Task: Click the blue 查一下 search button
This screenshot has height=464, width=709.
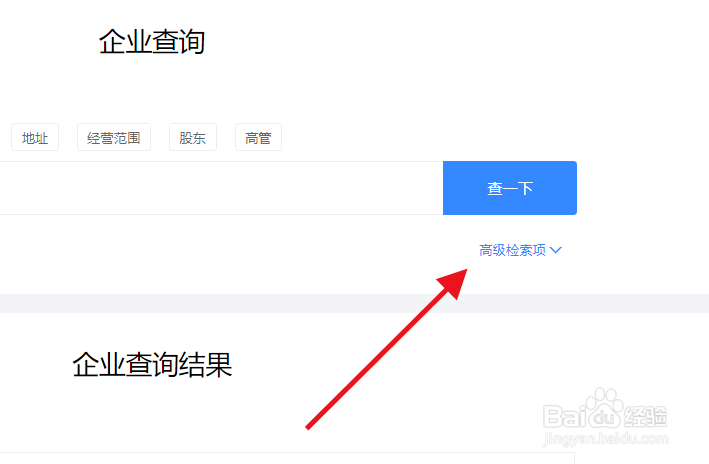Action: click(510, 188)
